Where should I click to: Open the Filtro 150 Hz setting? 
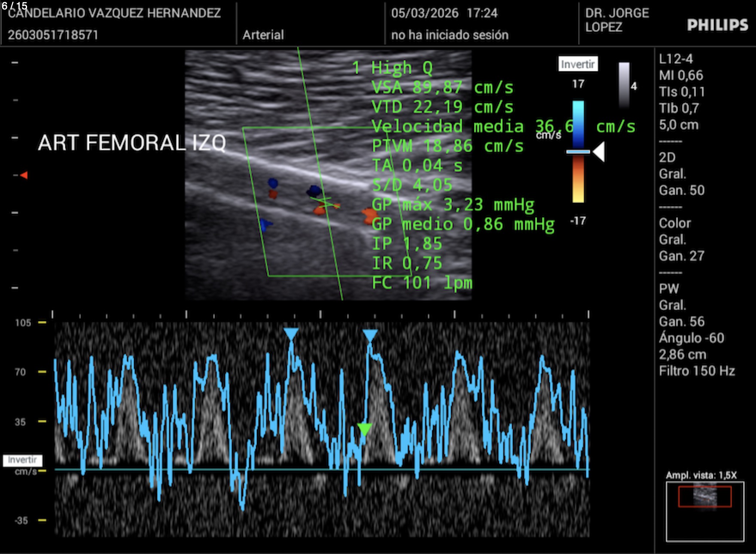click(x=697, y=371)
